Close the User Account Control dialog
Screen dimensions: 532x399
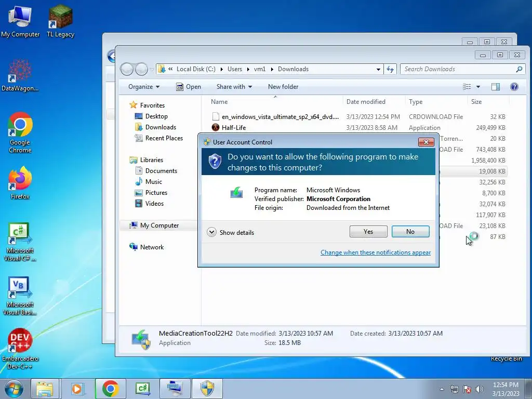pos(426,142)
